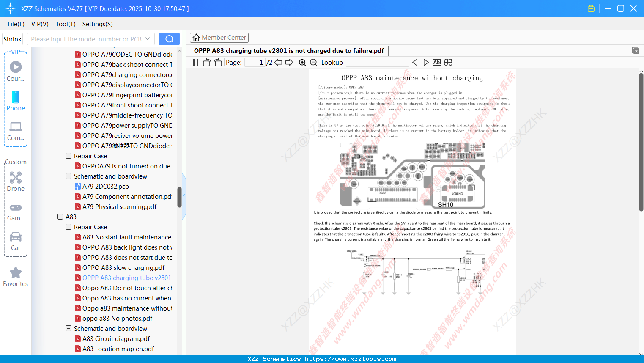
Task: Click the XZZ Schematics logo icon
Action: pos(11,8)
